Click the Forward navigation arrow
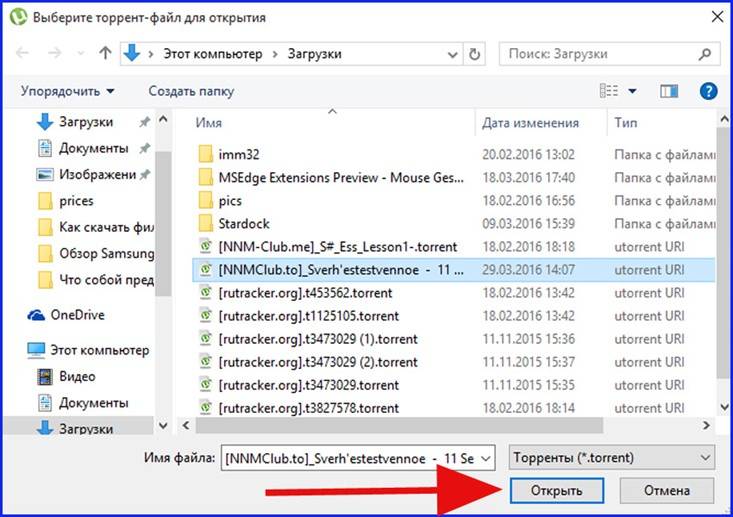The height and width of the screenshot is (517, 733). (x=55, y=53)
